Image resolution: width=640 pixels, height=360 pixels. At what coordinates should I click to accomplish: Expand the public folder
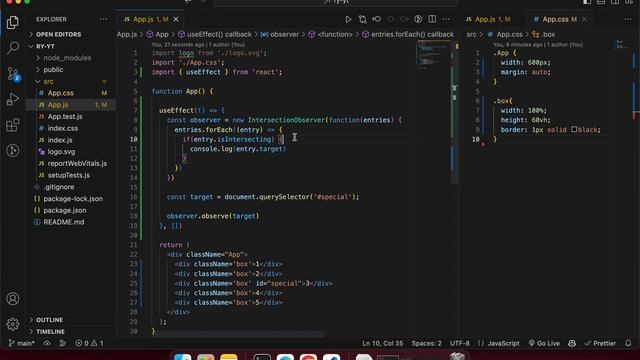point(53,70)
